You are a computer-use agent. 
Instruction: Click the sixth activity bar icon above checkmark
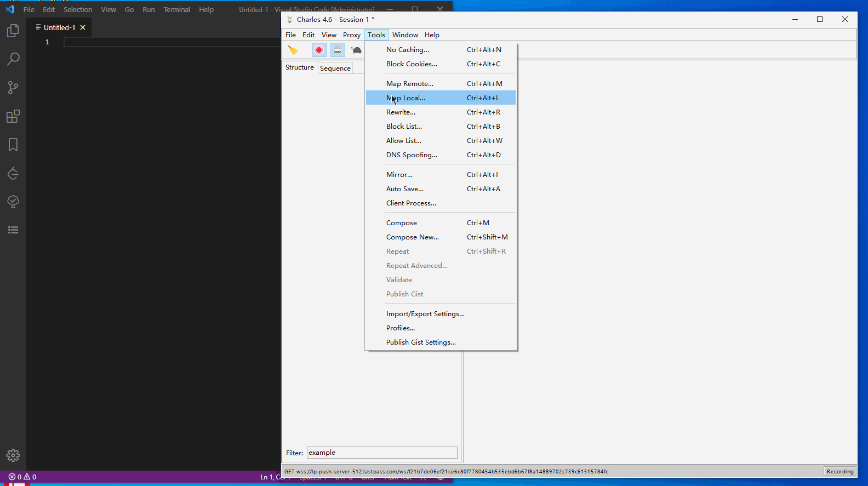(x=13, y=174)
